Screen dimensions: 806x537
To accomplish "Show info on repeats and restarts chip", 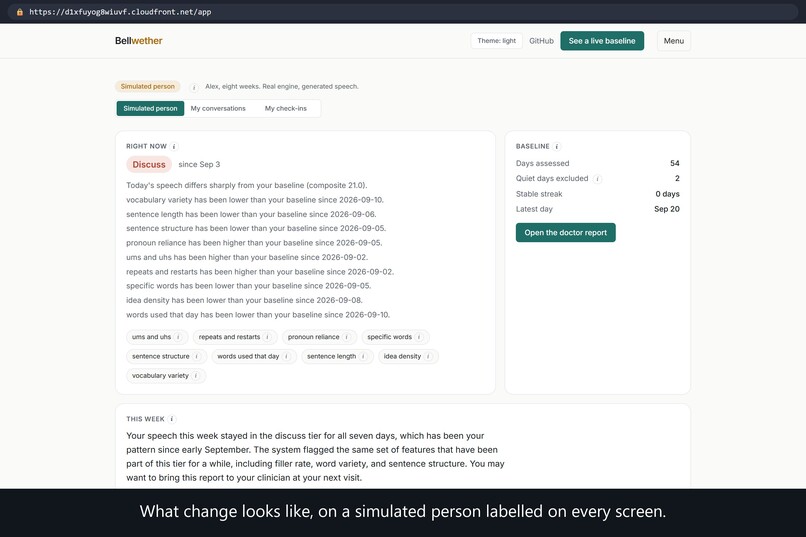I will pyautogui.click(x=267, y=337).
